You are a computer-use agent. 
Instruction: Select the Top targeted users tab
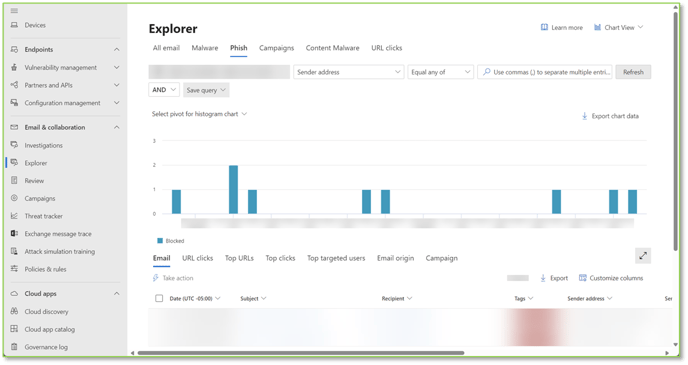click(336, 258)
